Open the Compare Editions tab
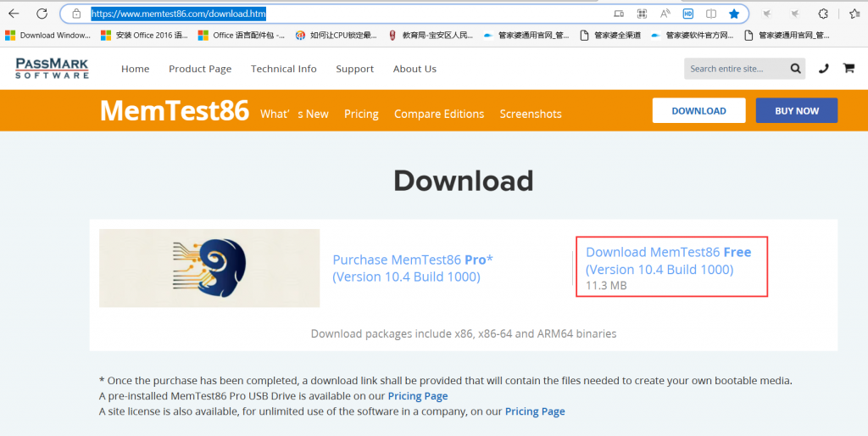The width and height of the screenshot is (868, 436). click(x=439, y=114)
